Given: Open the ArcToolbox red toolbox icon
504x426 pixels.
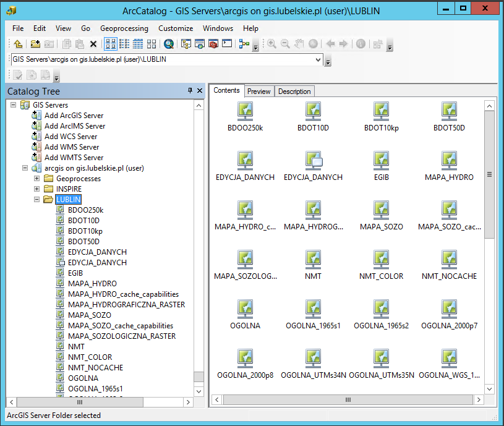Looking at the screenshot, I should [x=213, y=44].
